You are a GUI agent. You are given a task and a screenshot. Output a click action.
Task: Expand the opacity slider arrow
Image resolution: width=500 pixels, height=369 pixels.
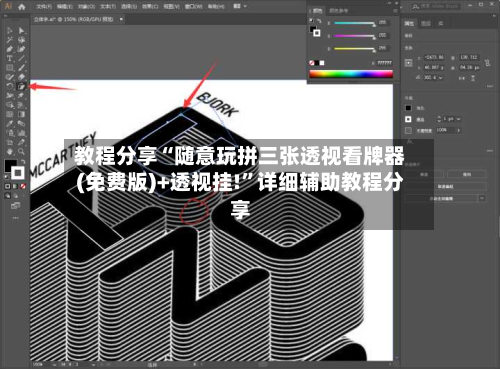tap(459, 130)
